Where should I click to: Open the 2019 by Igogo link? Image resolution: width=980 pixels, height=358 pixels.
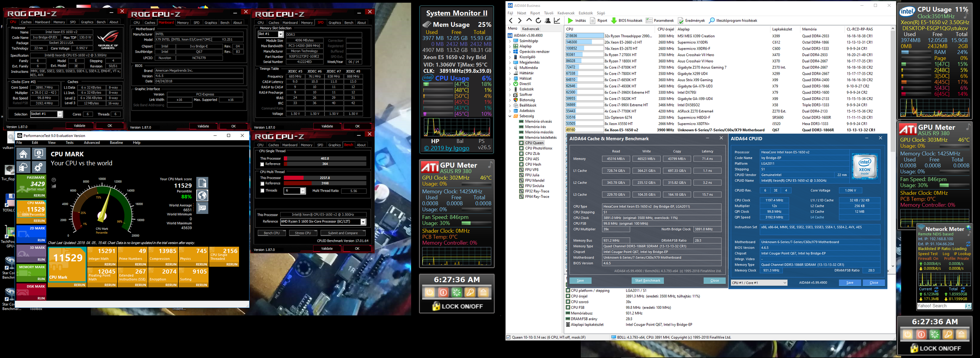click(x=447, y=148)
